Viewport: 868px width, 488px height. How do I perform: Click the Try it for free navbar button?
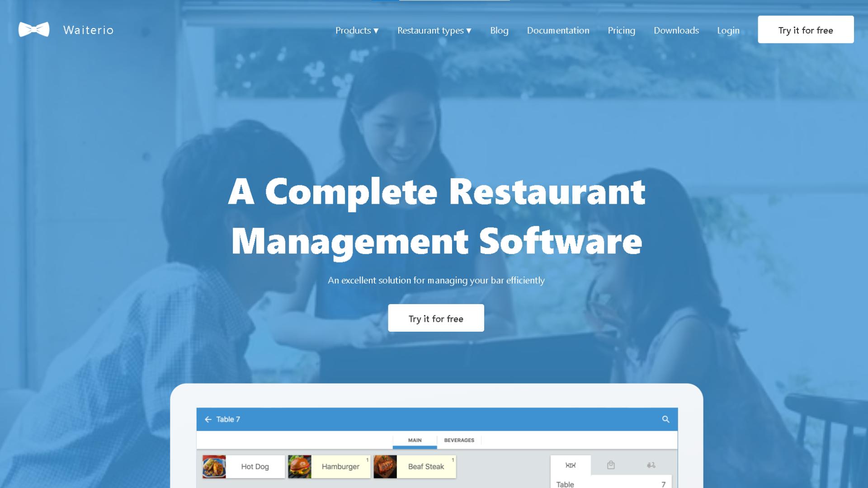pos(806,29)
